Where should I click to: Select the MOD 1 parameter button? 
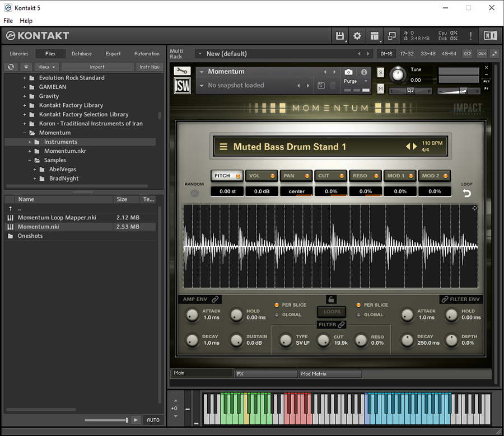(400, 176)
